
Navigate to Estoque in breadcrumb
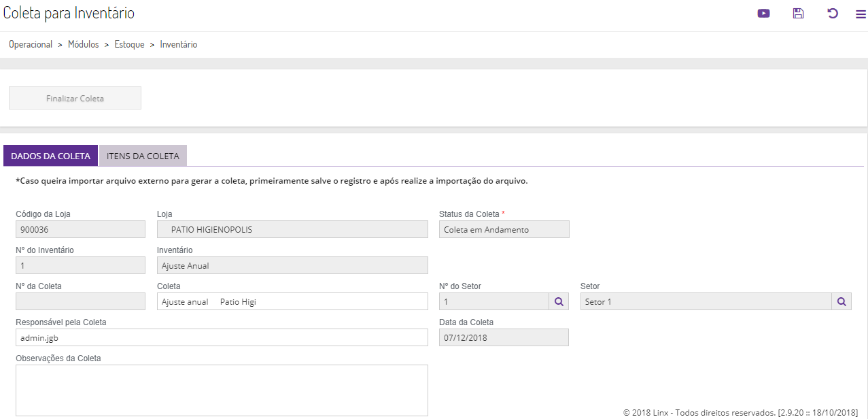click(129, 44)
